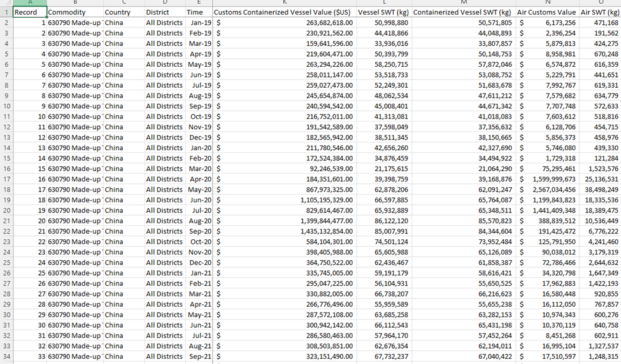Select the Vessel SWT (kg) header cell

(384, 12)
